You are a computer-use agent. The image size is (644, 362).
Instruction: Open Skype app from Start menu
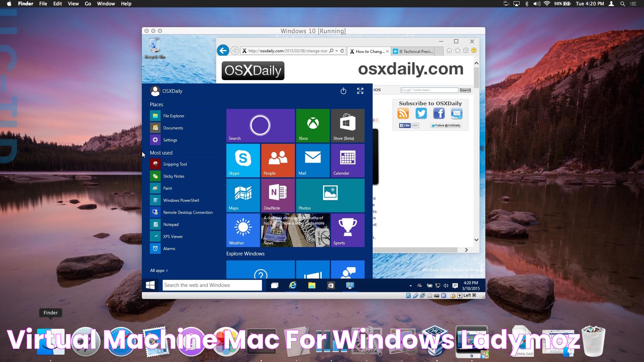[x=243, y=160]
